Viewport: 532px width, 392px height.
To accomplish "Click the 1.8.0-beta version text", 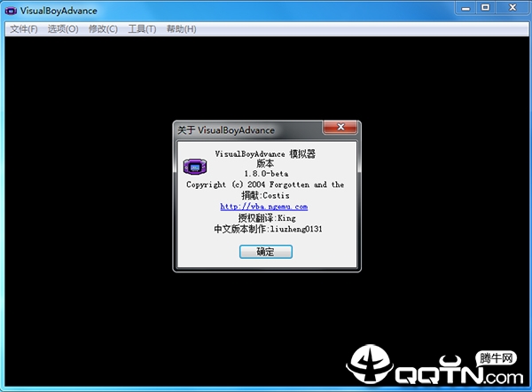I will point(265,174).
